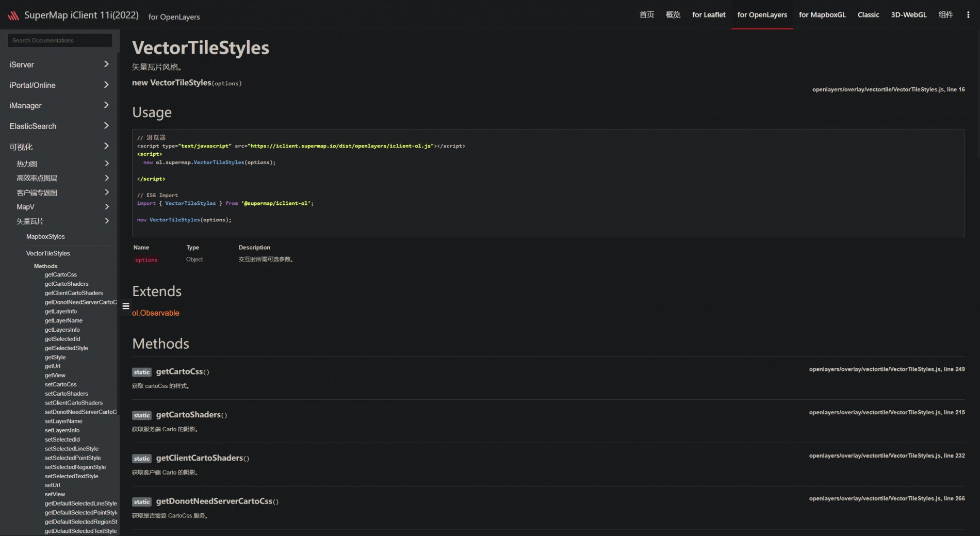Image resolution: width=980 pixels, height=536 pixels.
Task: Jump to getLayersInfo in sidebar
Action: [62, 330]
